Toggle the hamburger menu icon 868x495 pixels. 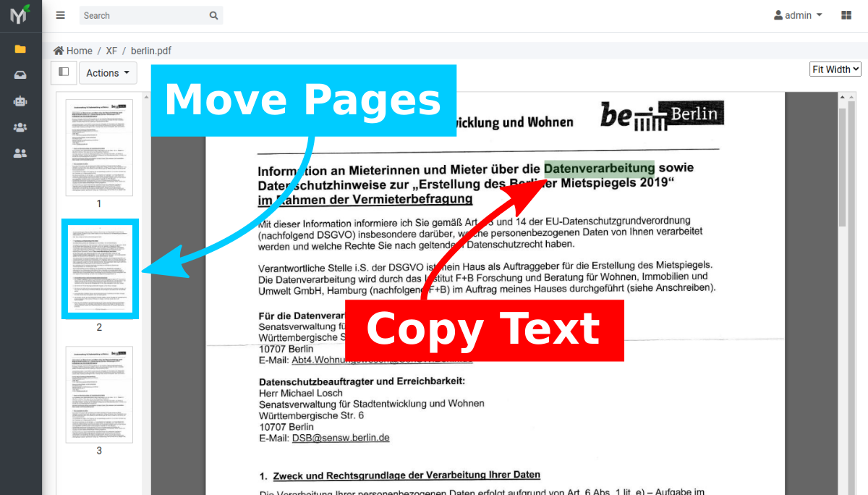pos(61,15)
